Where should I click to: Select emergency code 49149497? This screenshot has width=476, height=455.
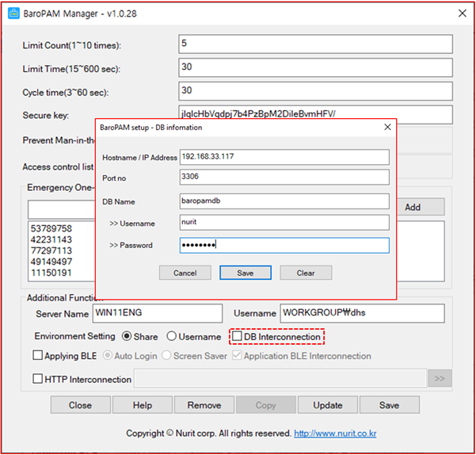(51, 262)
